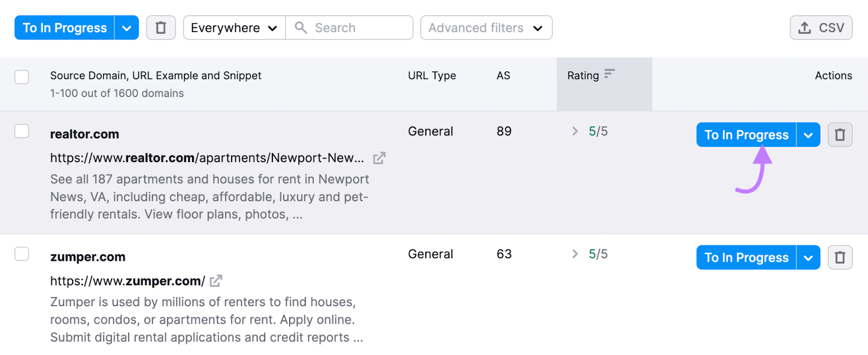Tick the select-all checkbox in table header
Viewport: 868px width, 355px height.
(x=22, y=77)
